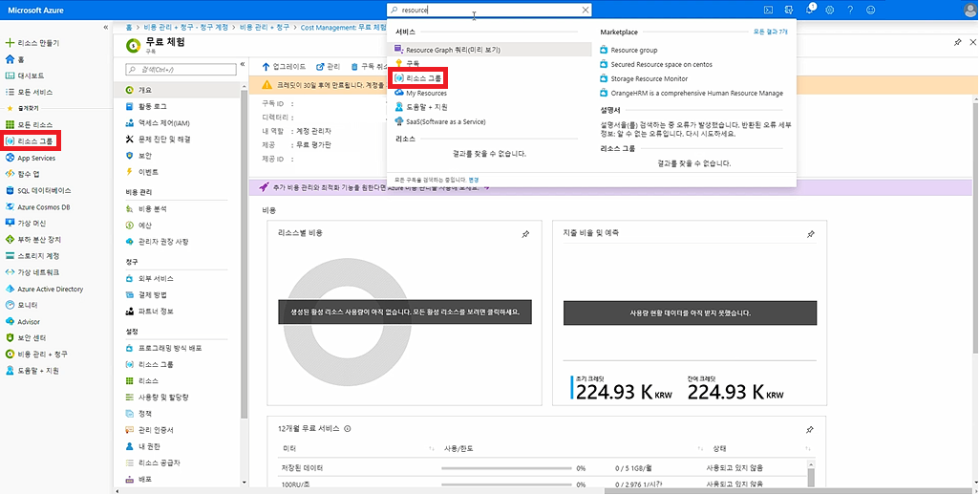
Task: Click the search box containing 'resource'
Action: (x=489, y=10)
